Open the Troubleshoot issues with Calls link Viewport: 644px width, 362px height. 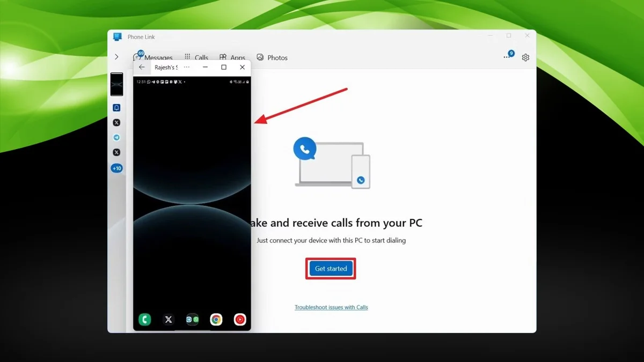(x=331, y=307)
